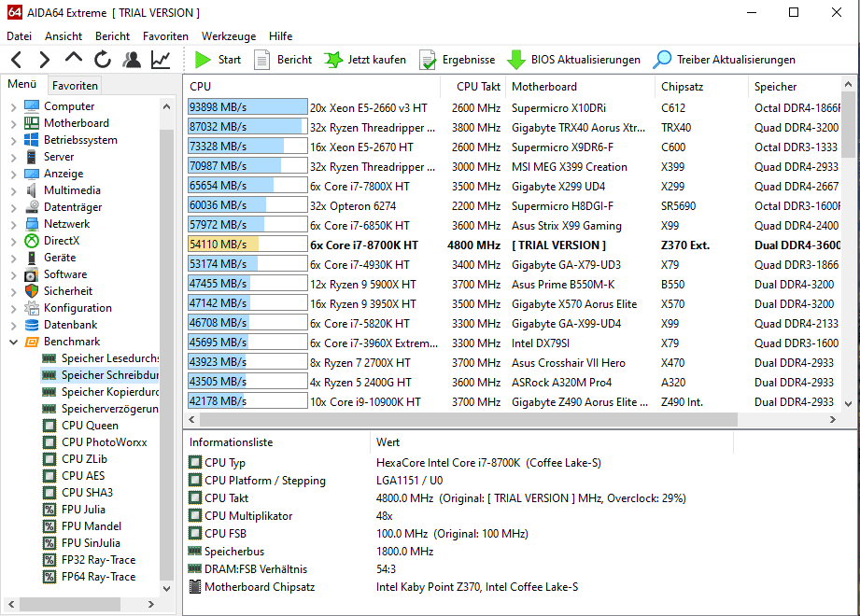The width and height of the screenshot is (860, 616).
Task: Switch to the Favoriten sidebar tab
Action: [x=75, y=86]
